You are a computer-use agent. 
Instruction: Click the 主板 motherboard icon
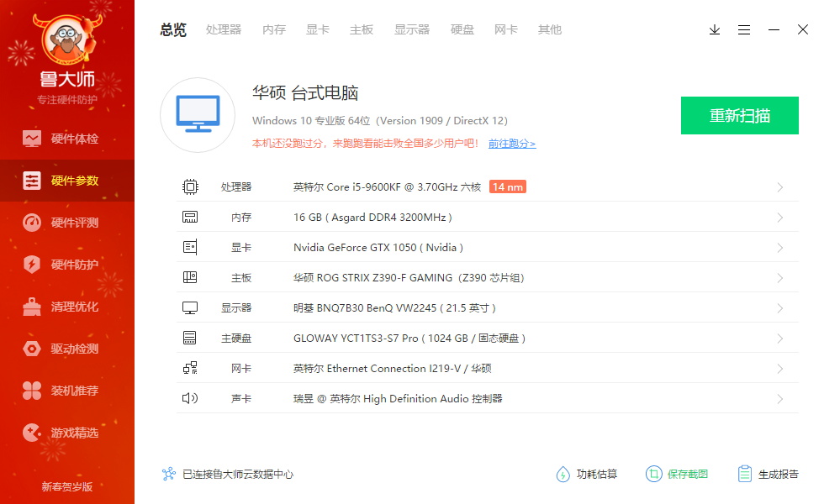tap(190, 277)
